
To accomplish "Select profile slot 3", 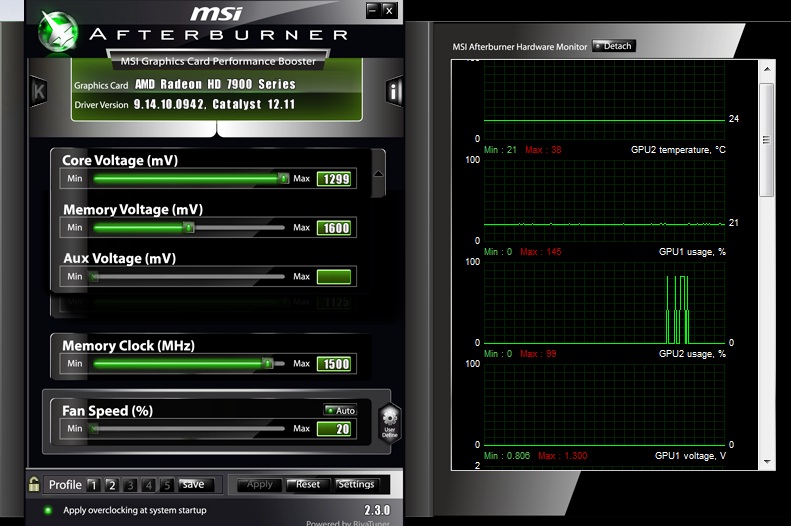I will (x=130, y=485).
